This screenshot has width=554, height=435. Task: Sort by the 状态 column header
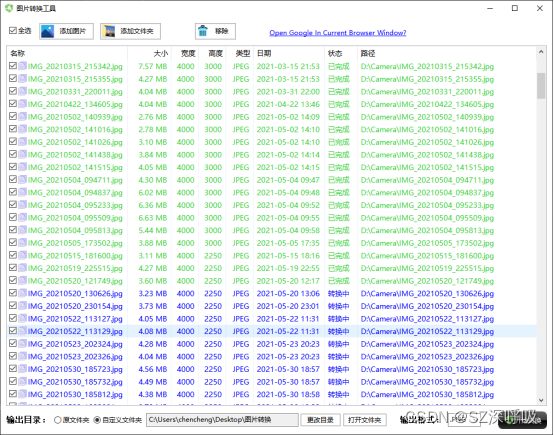point(341,53)
